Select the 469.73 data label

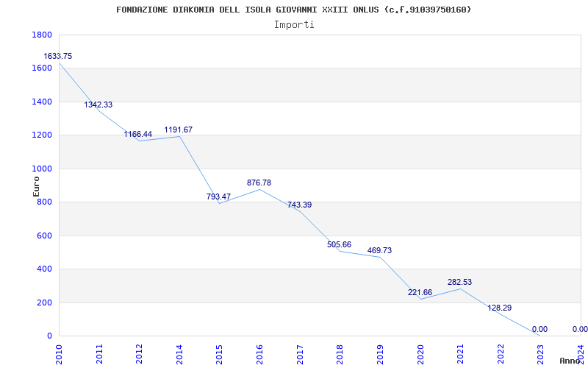[x=379, y=250]
